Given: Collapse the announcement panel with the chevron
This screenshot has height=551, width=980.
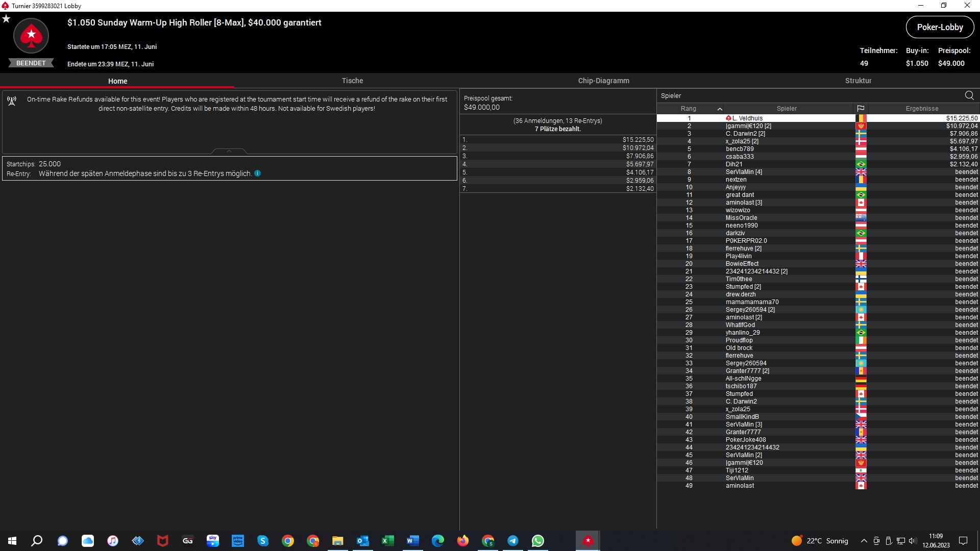Looking at the screenshot, I should click(229, 151).
